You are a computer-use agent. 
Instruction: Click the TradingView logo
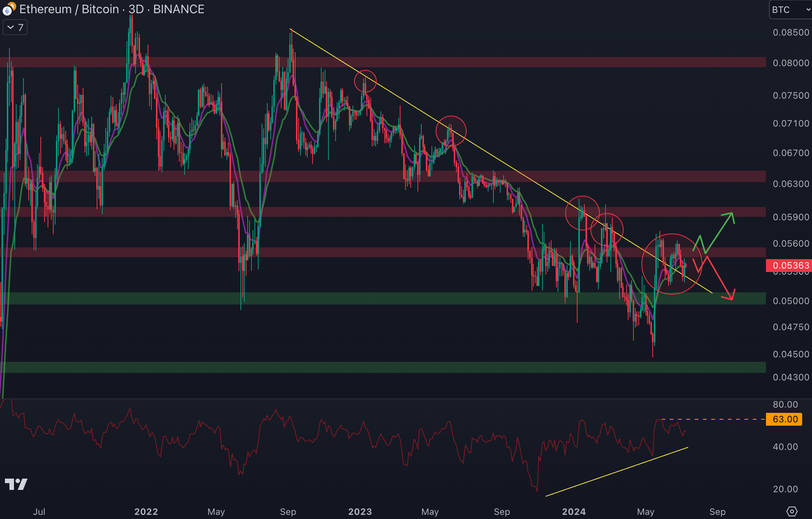pyautogui.click(x=16, y=484)
